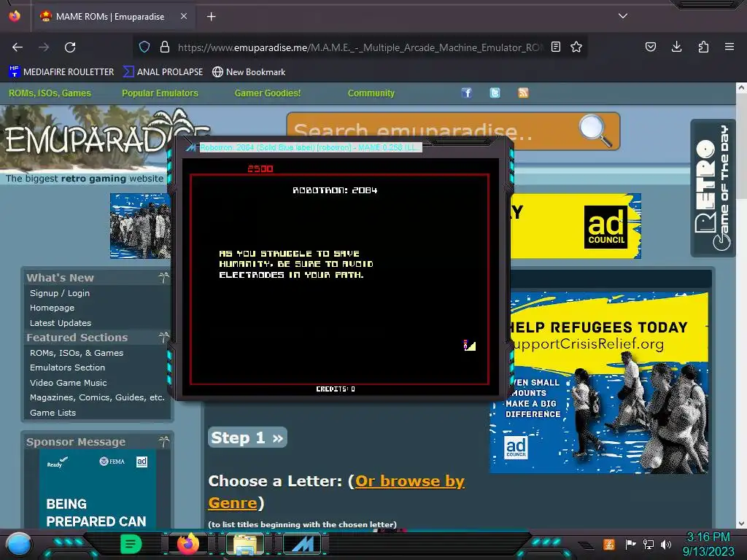Screen dimensions: 747x560
Task: Open the tracking protection shield
Action: coord(144,47)
